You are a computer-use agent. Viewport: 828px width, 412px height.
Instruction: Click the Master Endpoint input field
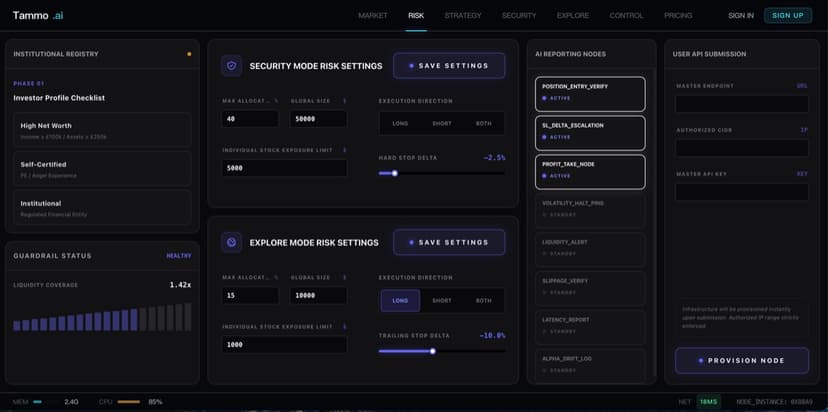coord(741,104)
